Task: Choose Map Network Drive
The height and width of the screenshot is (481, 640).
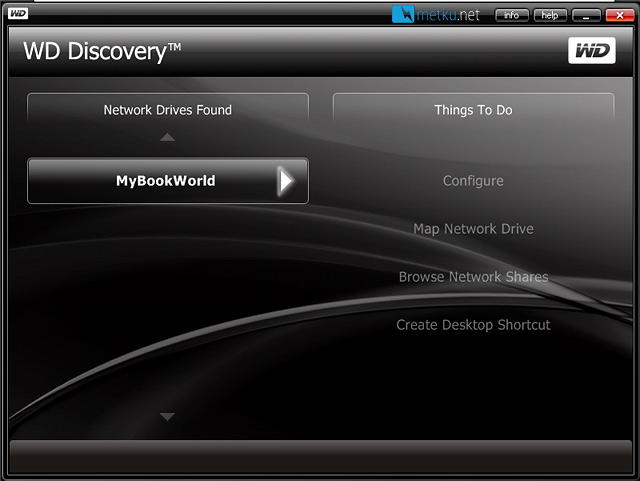Action: tap(473, 229)
